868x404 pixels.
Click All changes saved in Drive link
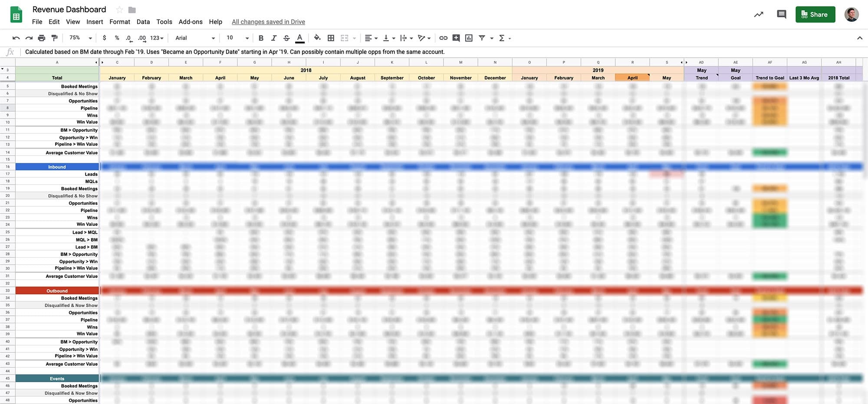(x=268, y=22)
